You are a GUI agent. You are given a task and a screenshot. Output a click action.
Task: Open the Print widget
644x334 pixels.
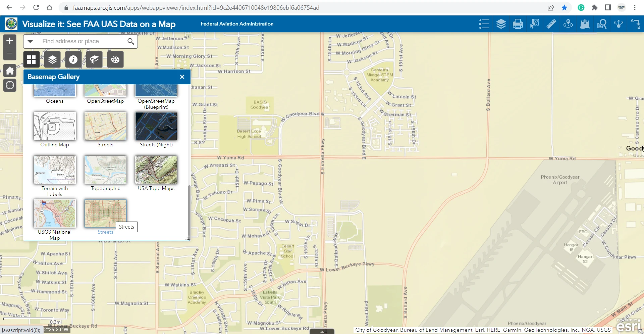tap(518, 24)
